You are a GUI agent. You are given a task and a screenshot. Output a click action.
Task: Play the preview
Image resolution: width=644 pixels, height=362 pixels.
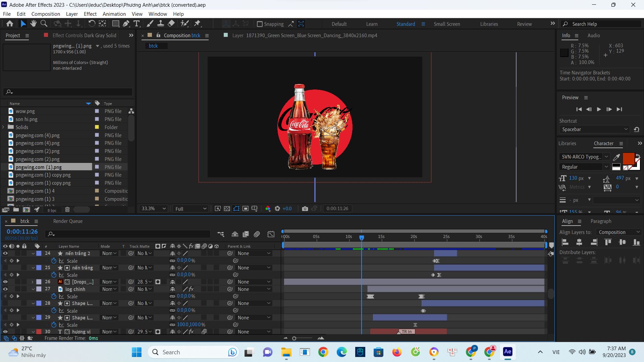[599, 109]
